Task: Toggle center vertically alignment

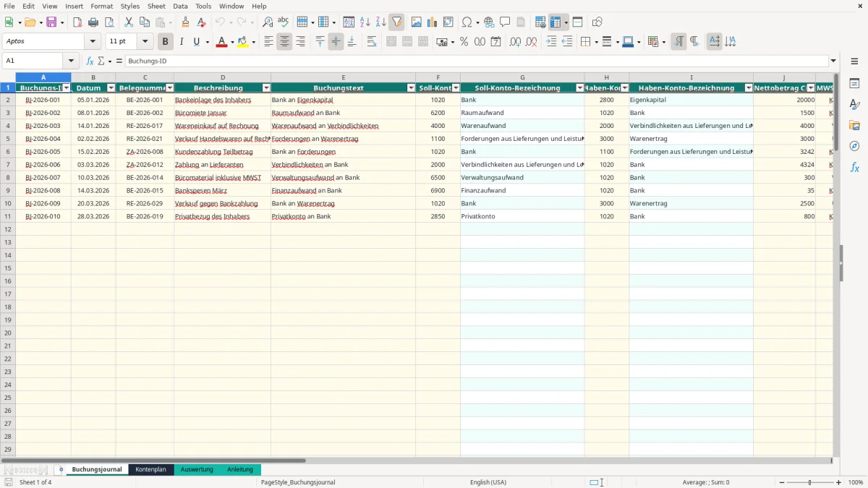Action: 336,42
